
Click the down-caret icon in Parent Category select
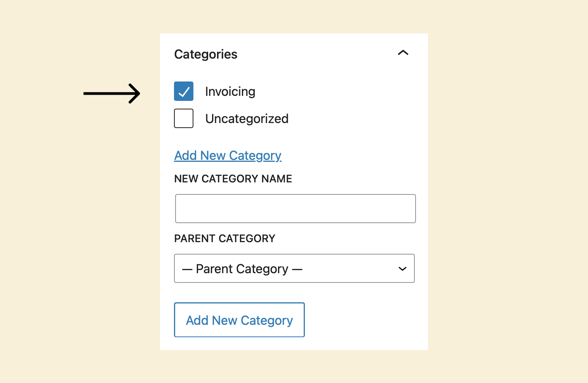(402, 269)
